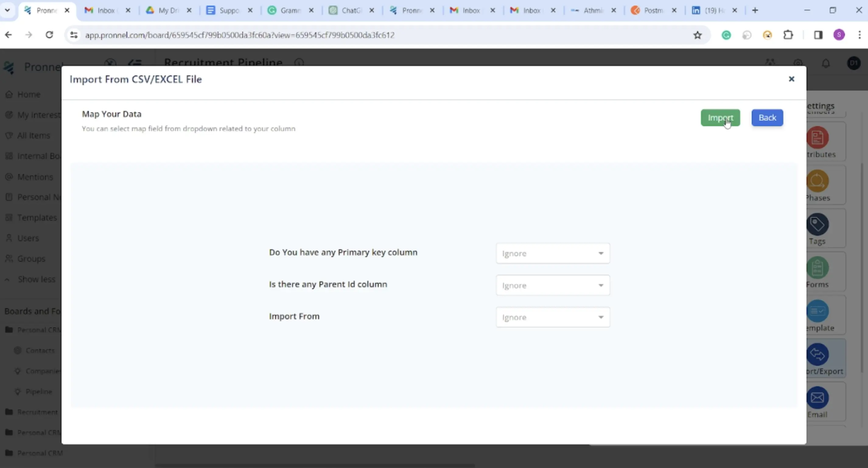Click the Chrome profile avatar
The width and height of the screenshot is (868, 468).
click(839, 35)
